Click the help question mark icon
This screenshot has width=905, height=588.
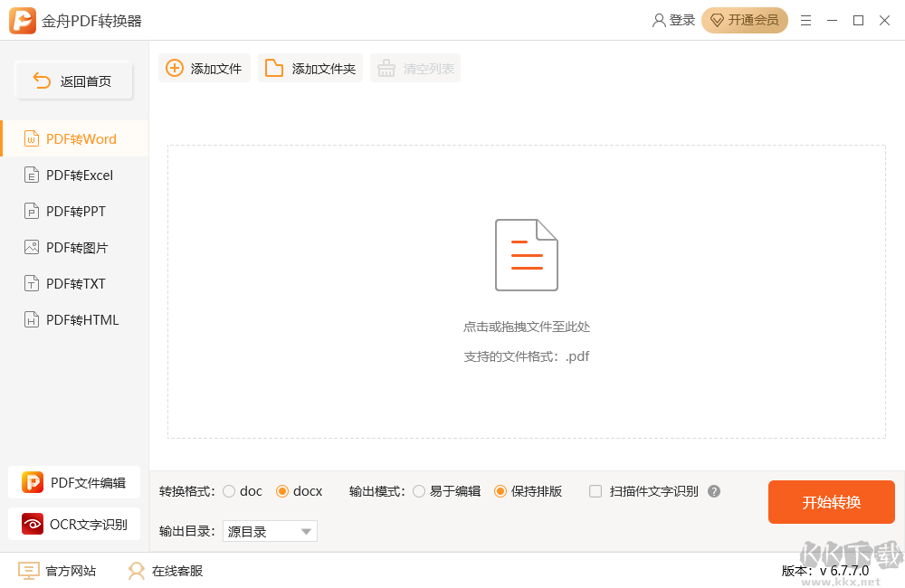click(714, 491)
